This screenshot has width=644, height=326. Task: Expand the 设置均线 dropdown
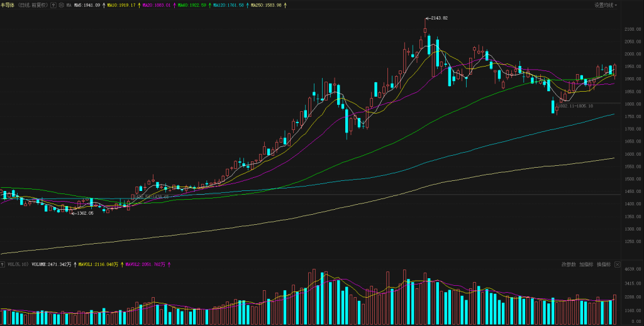(x=606, y=5)
